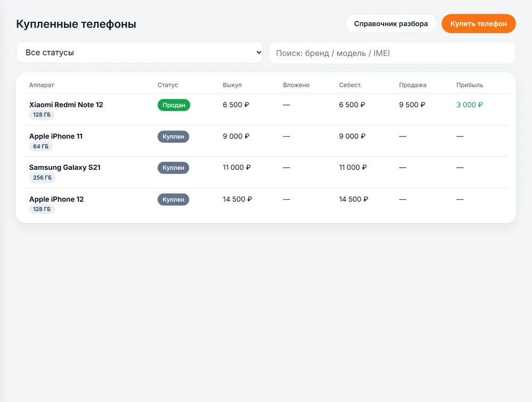Focus the Поиск: бренд / модель / IMEI field
This screenshot has height=402, width=532.
392,53
